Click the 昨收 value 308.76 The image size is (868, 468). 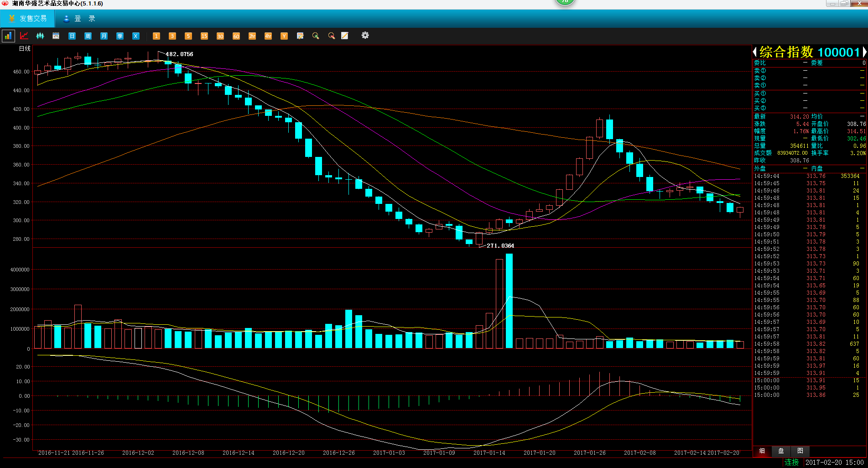click(x=799, y=161)
